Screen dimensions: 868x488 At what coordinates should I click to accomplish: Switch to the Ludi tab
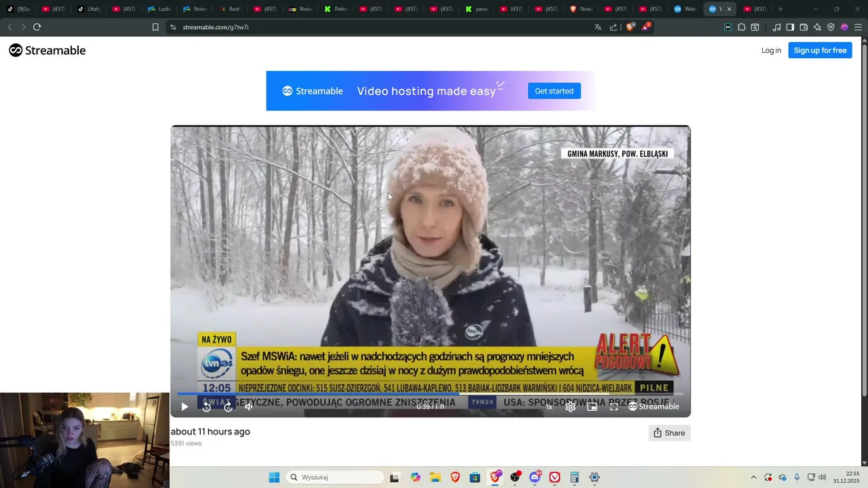(x=159, y=9)
